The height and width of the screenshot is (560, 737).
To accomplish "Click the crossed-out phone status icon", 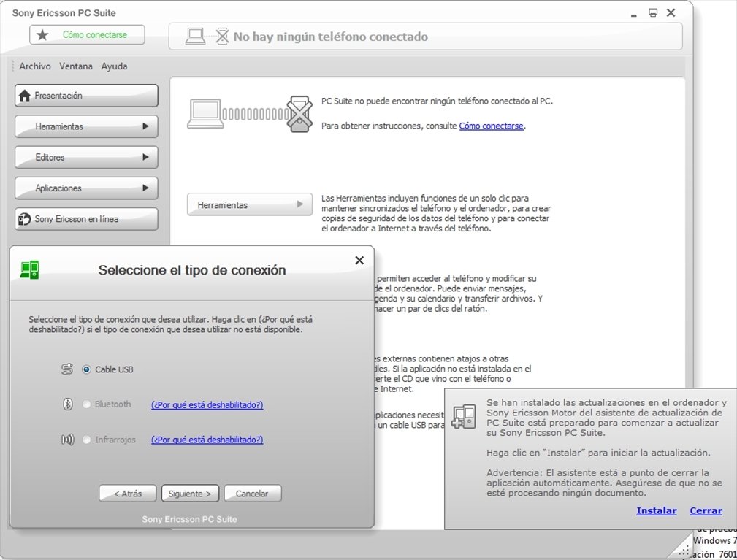I will (x=222, y=37).
